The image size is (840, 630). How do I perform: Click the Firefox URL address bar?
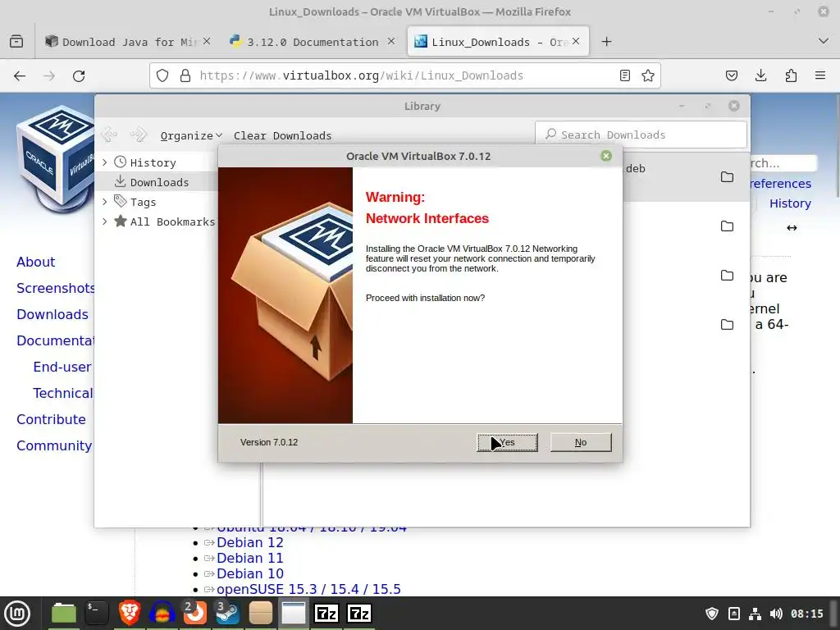coord(405,75)
